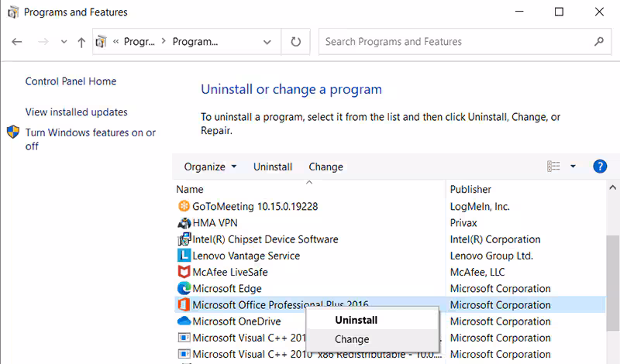The width and height of the screenshot is (620, 364).
Task: Click the HMA VPN program icon
Action: pyautogui.click(x=184, y=223)
